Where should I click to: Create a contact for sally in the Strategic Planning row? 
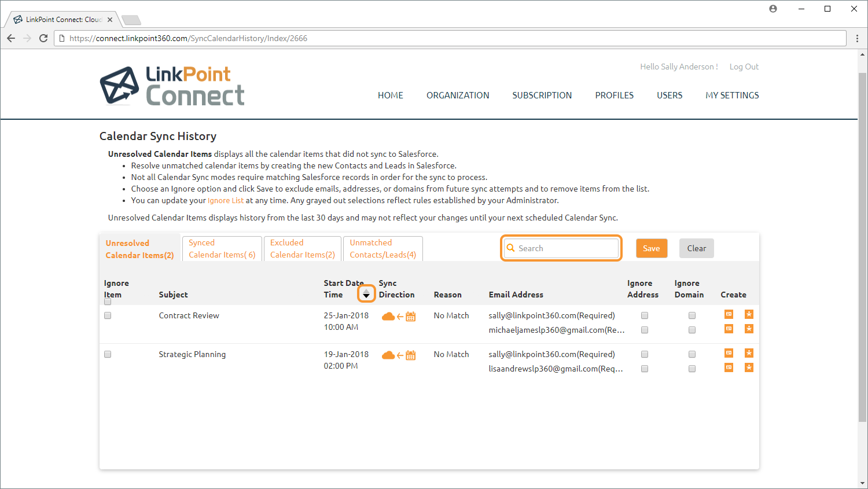click(x=729, y=353)
